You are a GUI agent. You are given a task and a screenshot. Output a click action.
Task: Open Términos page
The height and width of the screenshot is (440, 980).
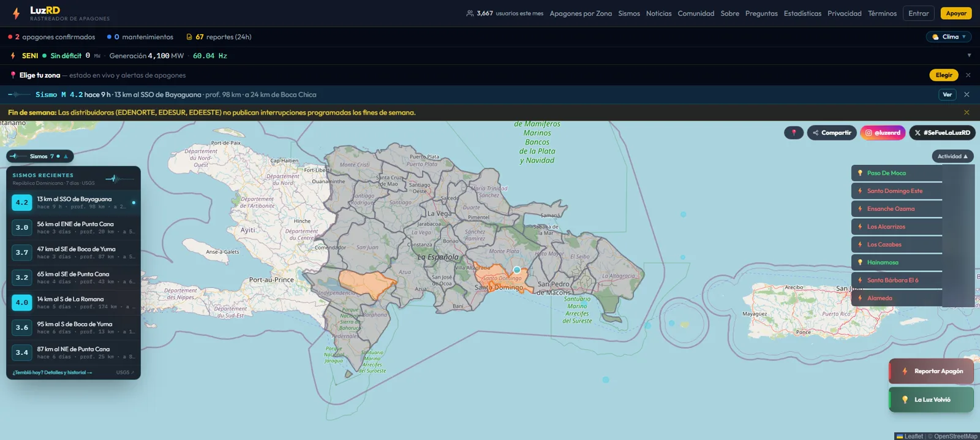click(x=882, y=13)
